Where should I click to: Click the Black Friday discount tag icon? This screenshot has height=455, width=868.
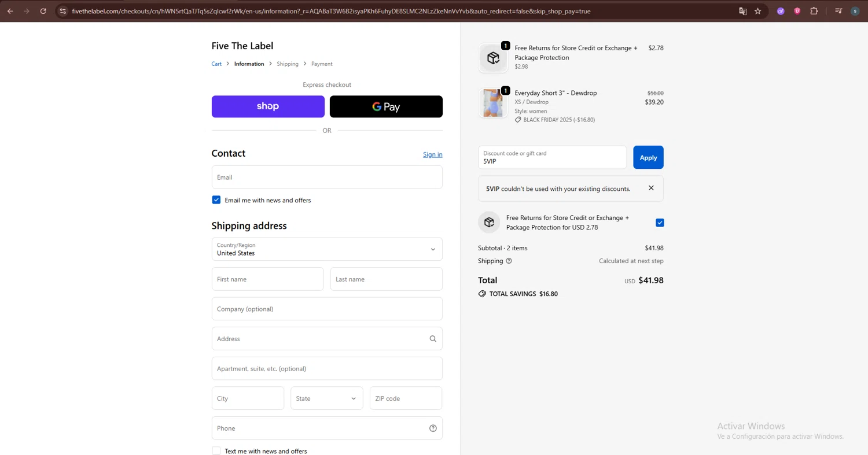coord(518,120)
